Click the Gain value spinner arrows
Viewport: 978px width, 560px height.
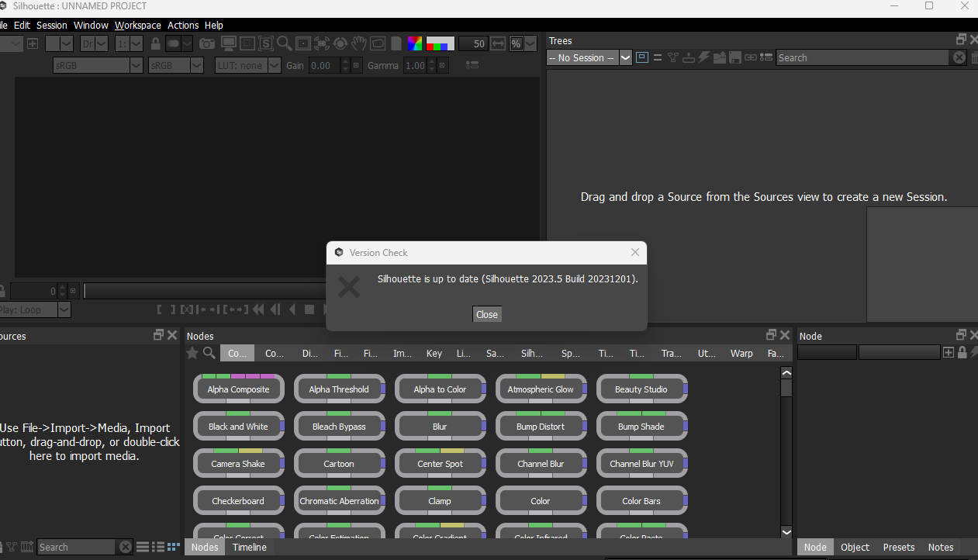[346, 66]
